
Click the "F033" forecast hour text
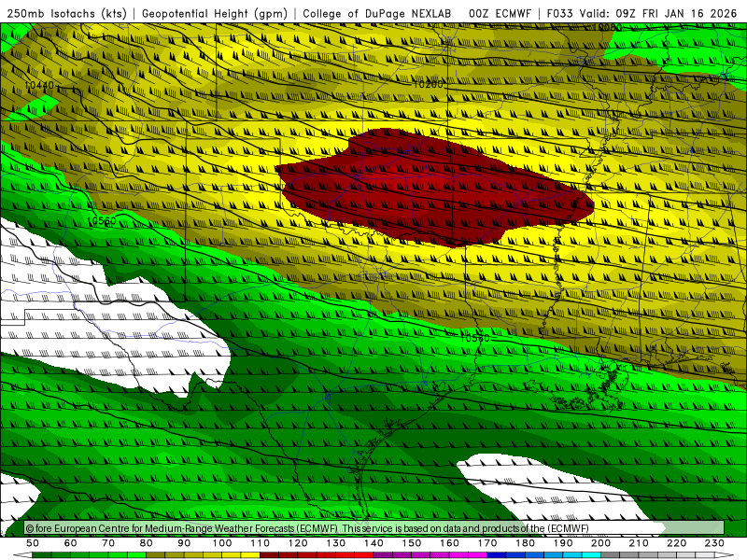[561, 13]
